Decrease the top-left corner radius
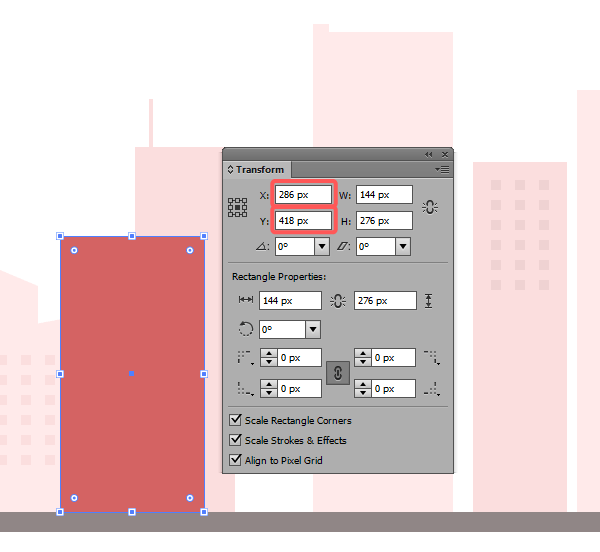 click(x=269, y=362)
